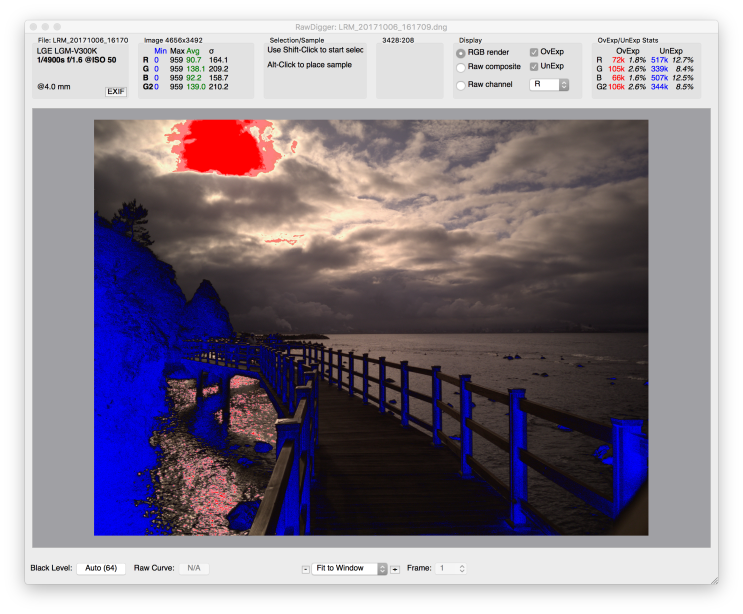Image resolution: width=743 pixels, height=614 pixels.
Task: Click the Frame number stepper arrows
Action: 462,568
